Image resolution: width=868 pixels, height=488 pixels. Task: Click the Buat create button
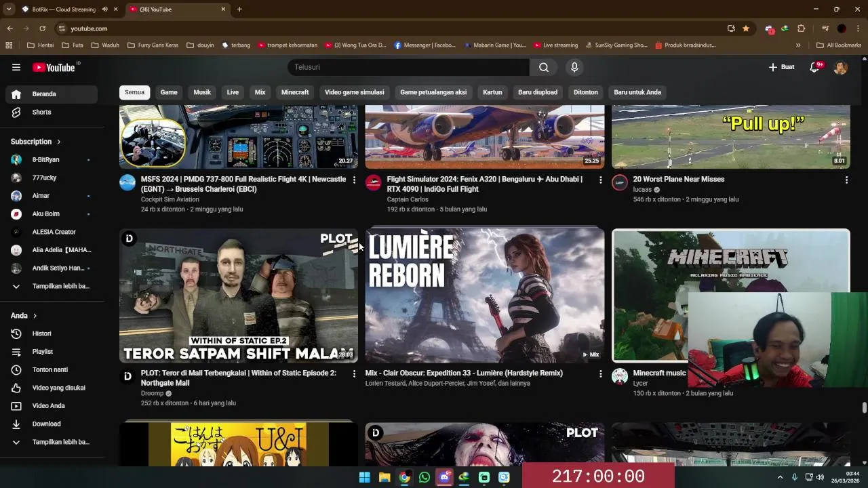(x=781, y=67)
